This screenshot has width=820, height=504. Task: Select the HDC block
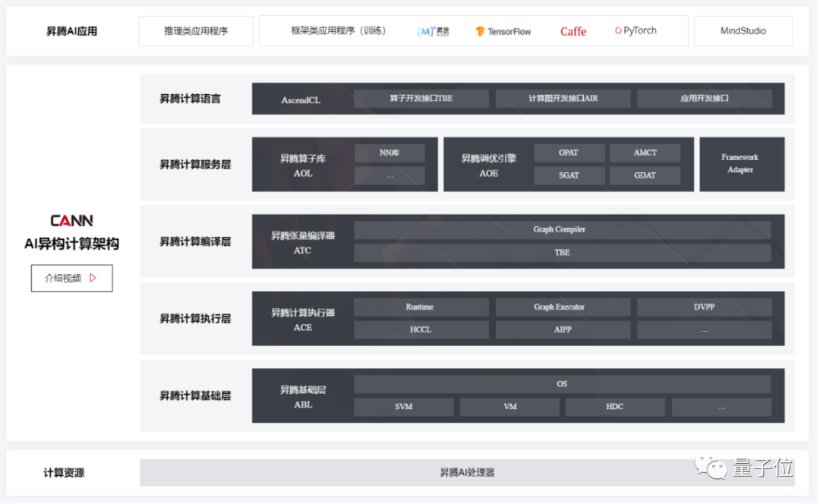coord(615,407)
